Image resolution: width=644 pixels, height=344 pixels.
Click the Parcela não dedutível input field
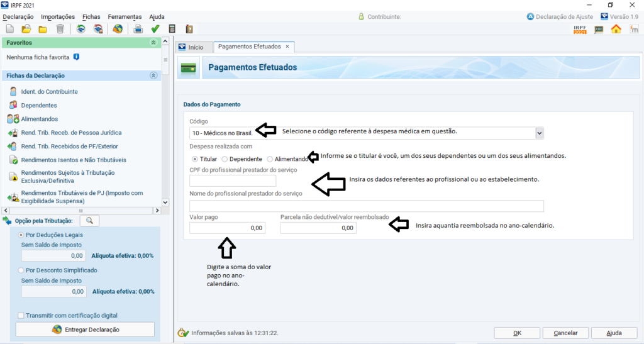coord(318,228)
